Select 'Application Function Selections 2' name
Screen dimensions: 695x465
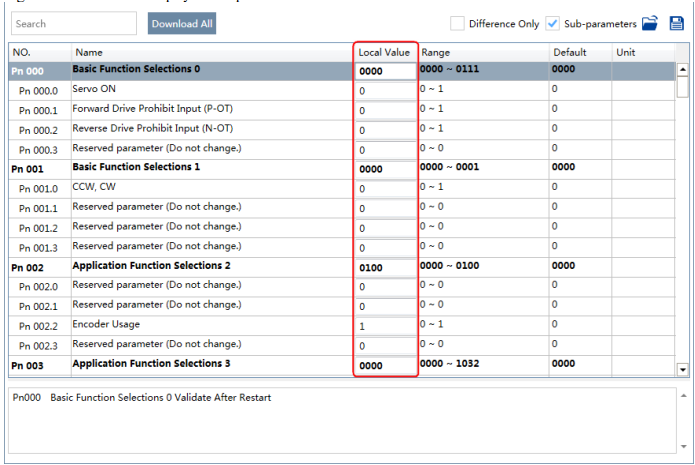point(152,266)
